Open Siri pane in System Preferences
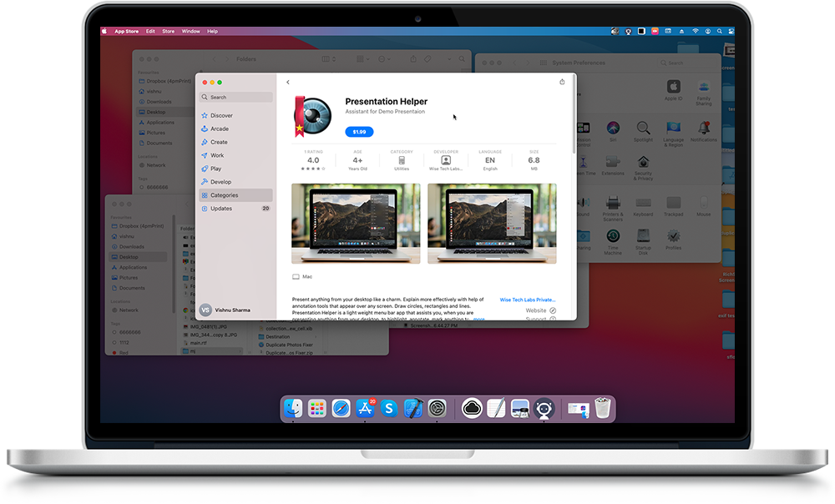835x504 pixels. point(613,131)
